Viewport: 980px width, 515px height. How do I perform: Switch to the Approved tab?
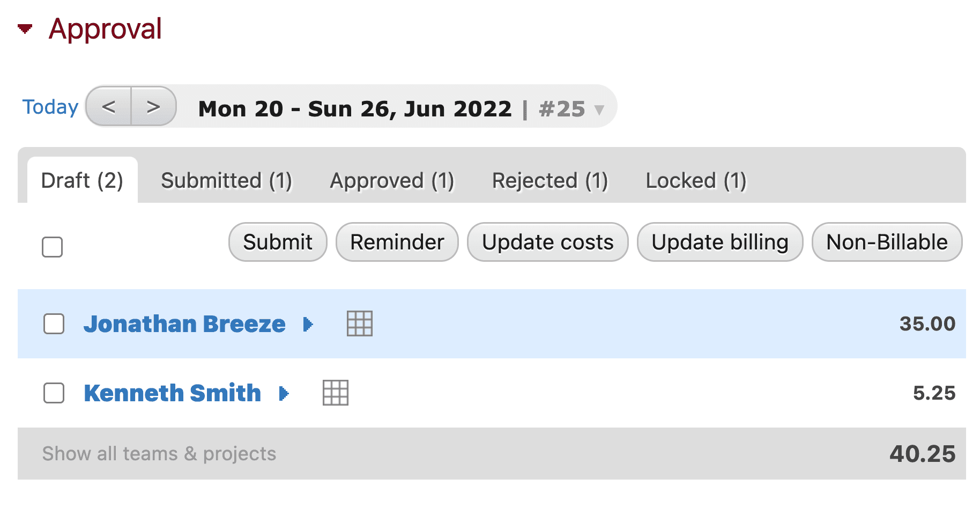click(x=392, y=181)
